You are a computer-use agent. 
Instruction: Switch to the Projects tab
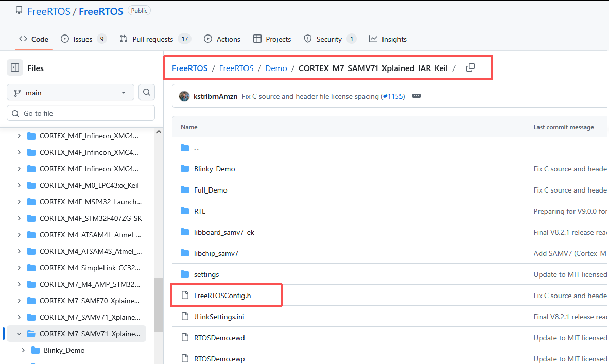272,39
